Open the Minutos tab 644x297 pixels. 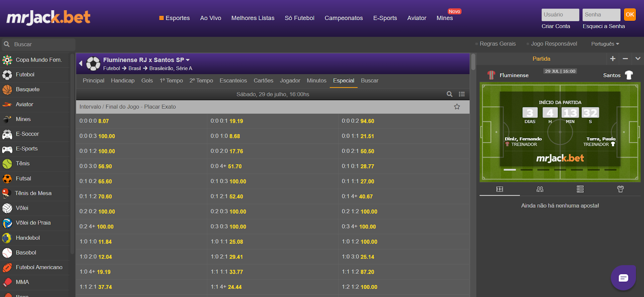coord(316,81)
